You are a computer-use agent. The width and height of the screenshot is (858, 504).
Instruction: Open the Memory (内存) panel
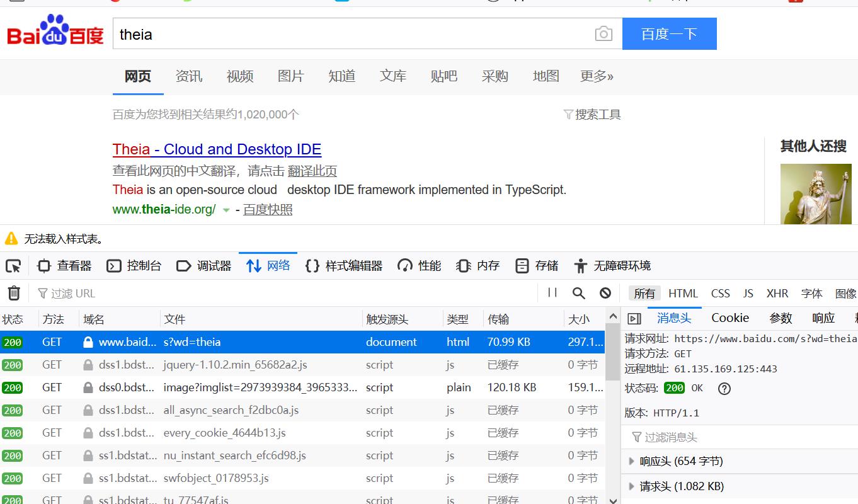[x=478, y=266]
